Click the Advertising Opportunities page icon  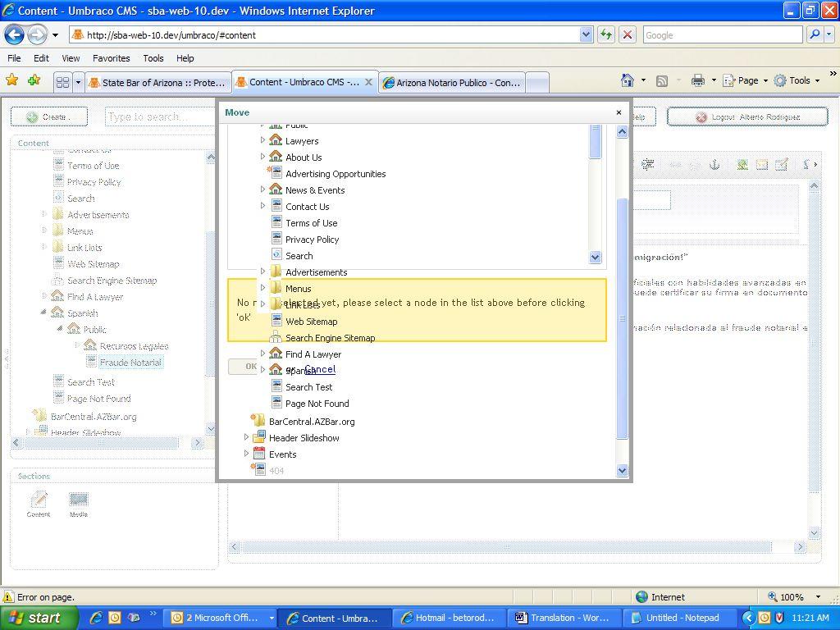(276, 173)
